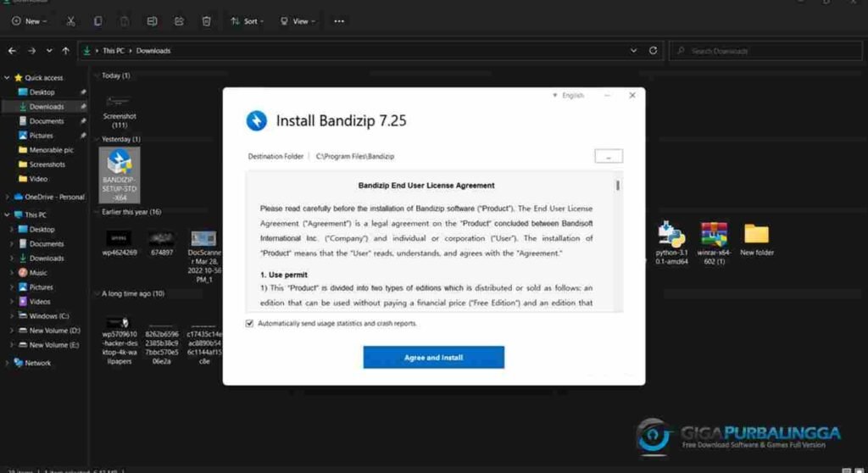Go forward with the Forward arrow

31,50
